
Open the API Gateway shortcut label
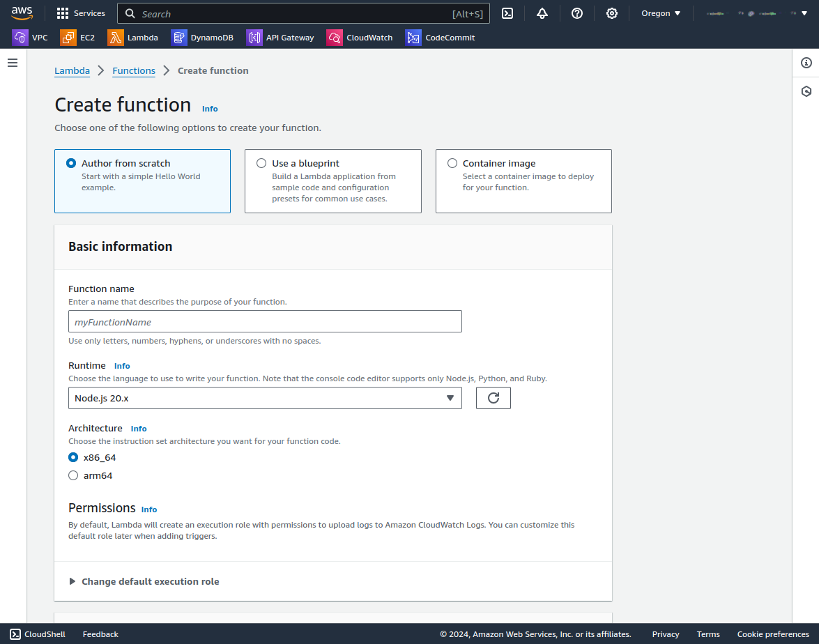pyautogui.click(x=290, y=38)
